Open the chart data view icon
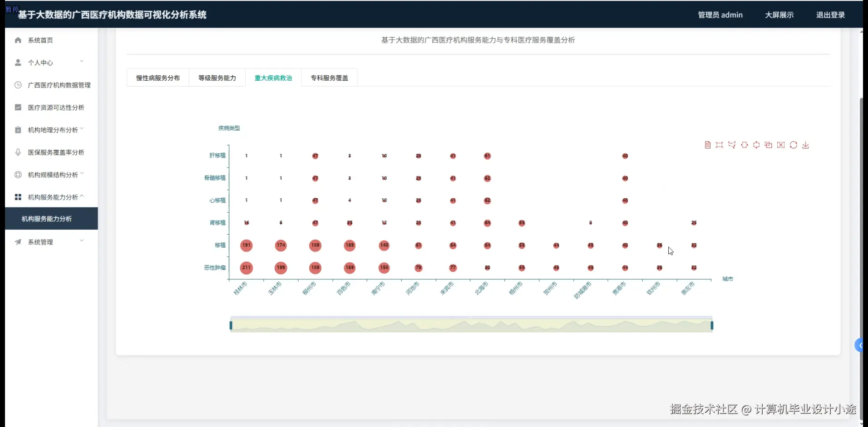The image size is (868, 427). 707,145
